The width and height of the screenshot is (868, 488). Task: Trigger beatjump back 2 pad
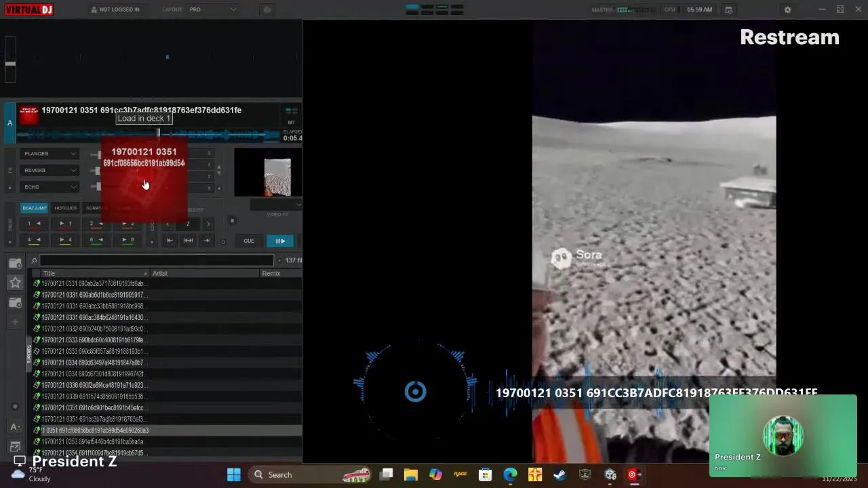click(96, 224)
